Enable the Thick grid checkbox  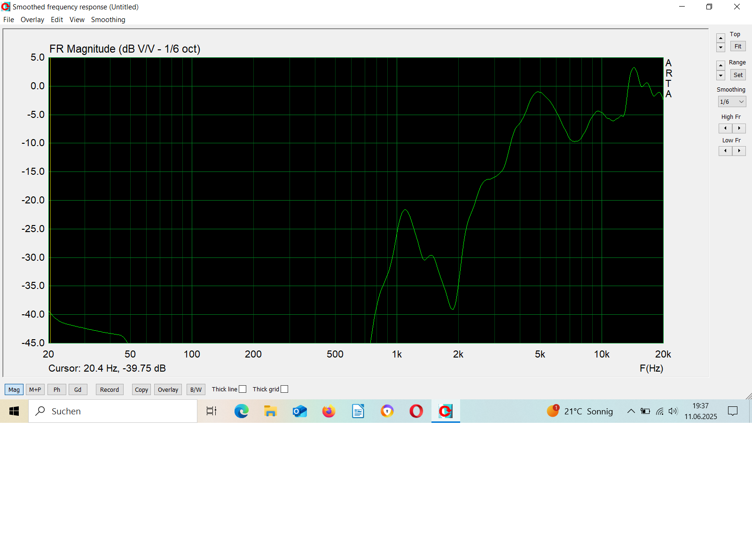(x=284, y=389)
